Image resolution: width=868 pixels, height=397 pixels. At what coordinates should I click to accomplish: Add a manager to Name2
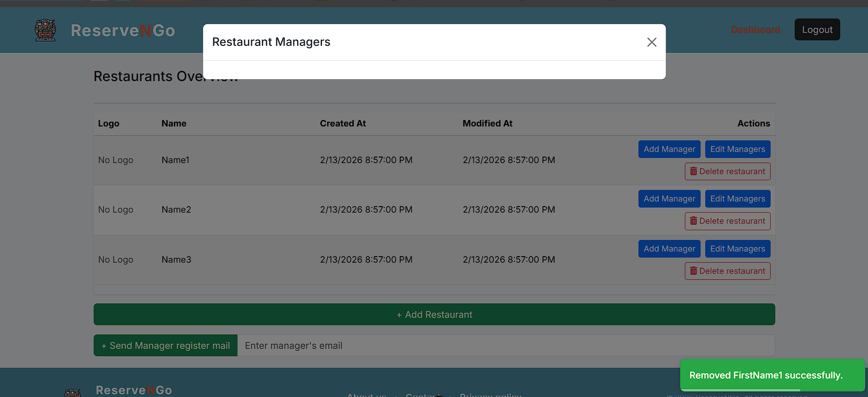click(669, 199)
